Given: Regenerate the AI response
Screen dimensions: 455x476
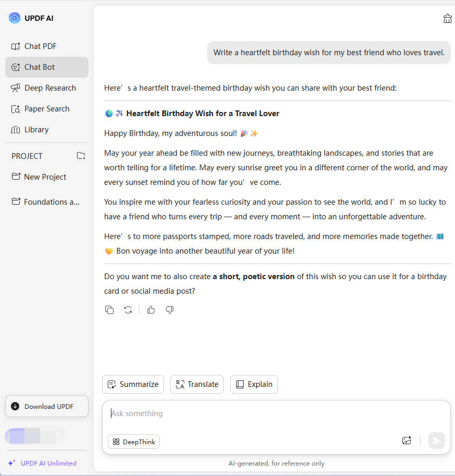Looking at the screenshot, I should pyautogui.click(x=128, y=310).
